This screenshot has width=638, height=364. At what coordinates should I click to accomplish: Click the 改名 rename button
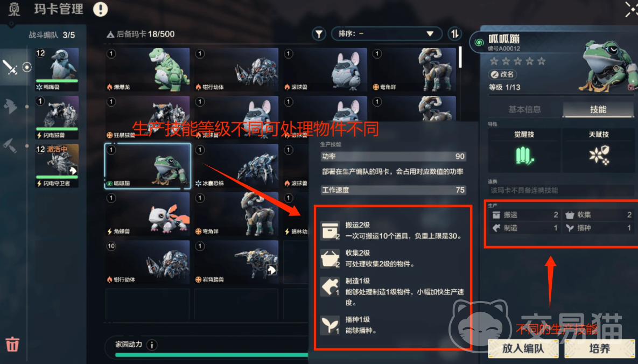click(503, 74)
